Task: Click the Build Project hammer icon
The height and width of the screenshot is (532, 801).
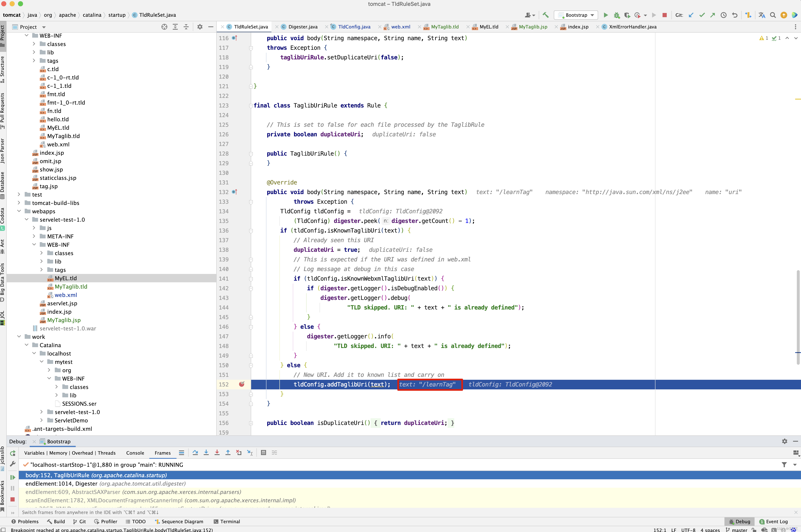Action: [x=545, y=15]
